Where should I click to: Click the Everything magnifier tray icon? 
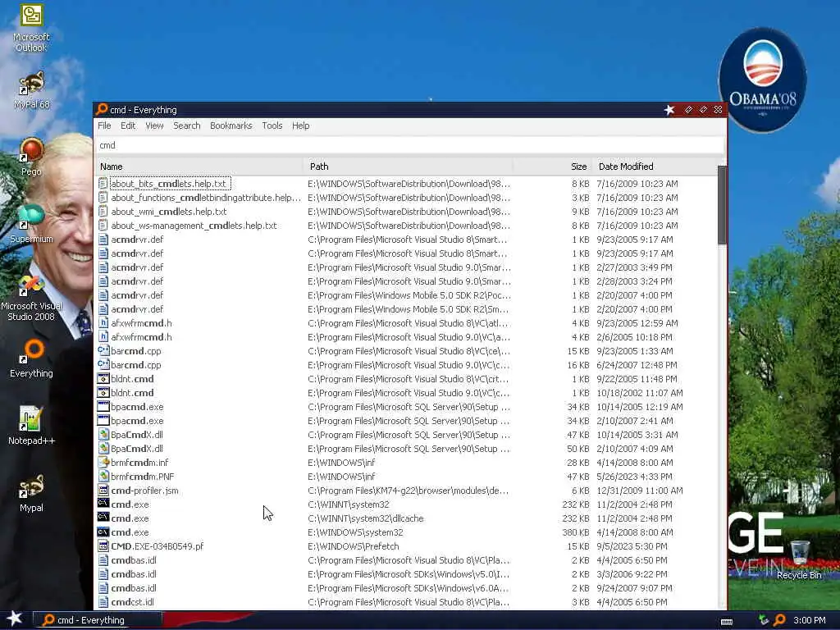coord(779,620)
